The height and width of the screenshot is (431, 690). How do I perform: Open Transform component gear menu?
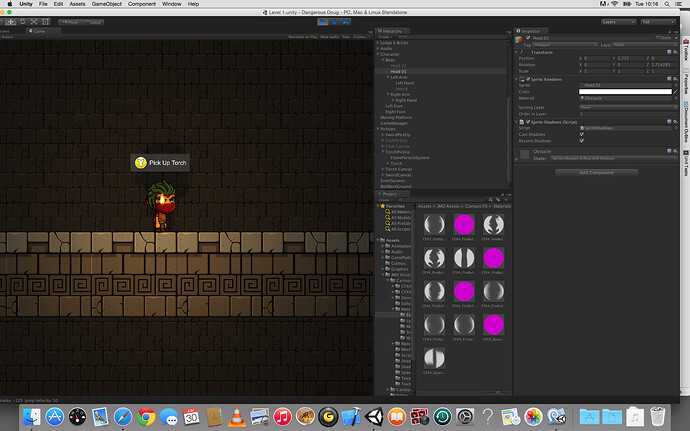(x=675, y=52)
